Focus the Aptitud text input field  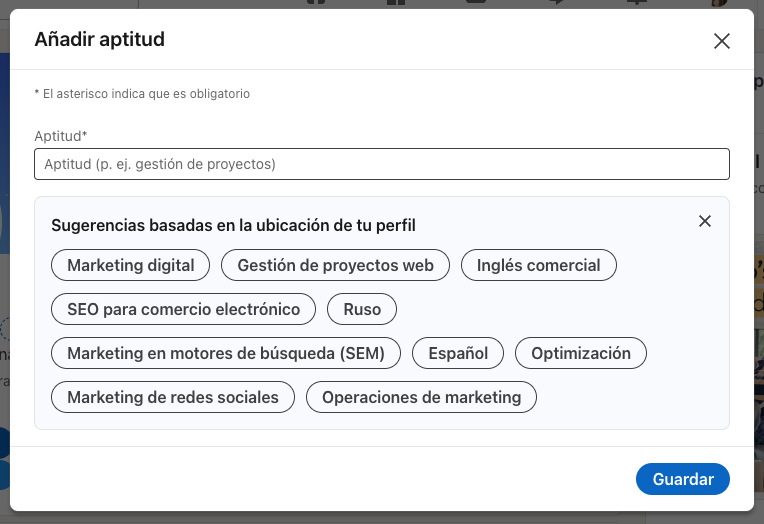point(381,164)
